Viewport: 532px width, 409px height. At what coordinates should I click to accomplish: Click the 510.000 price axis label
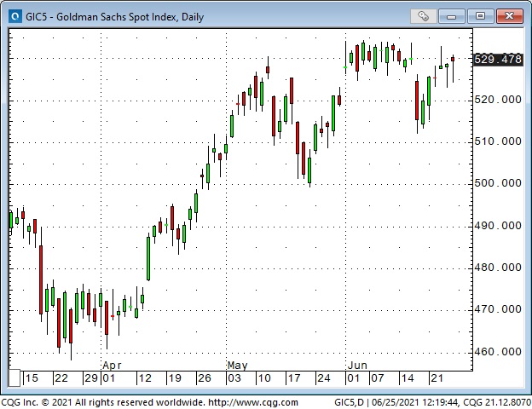coord(498,141)
